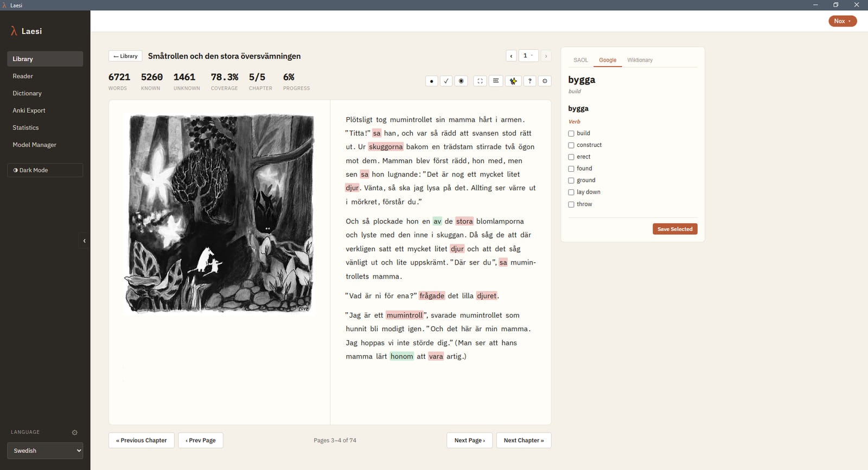Screen dimensions: 868x470
Task: Check the 'erect' translation checkbox
Action: (x=571, y=157)
